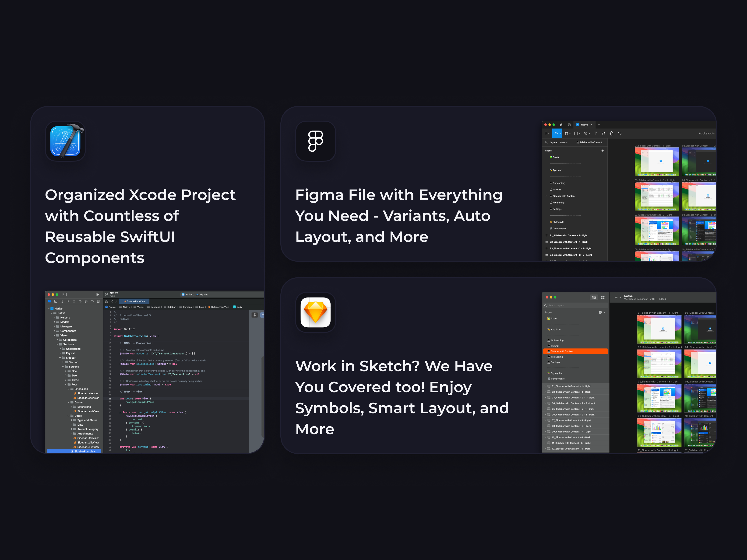The image size is (747, 560).
Task: Collapse the Sketch Pages list chevron
Action: pos(605,312)
